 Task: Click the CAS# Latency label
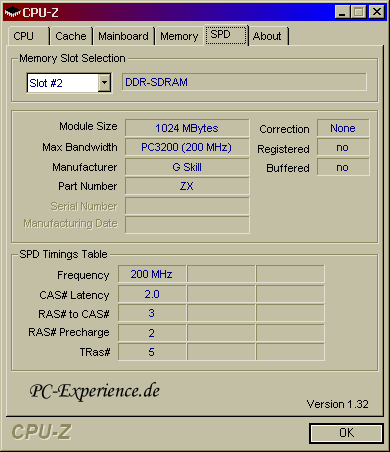tap(74, 295)
